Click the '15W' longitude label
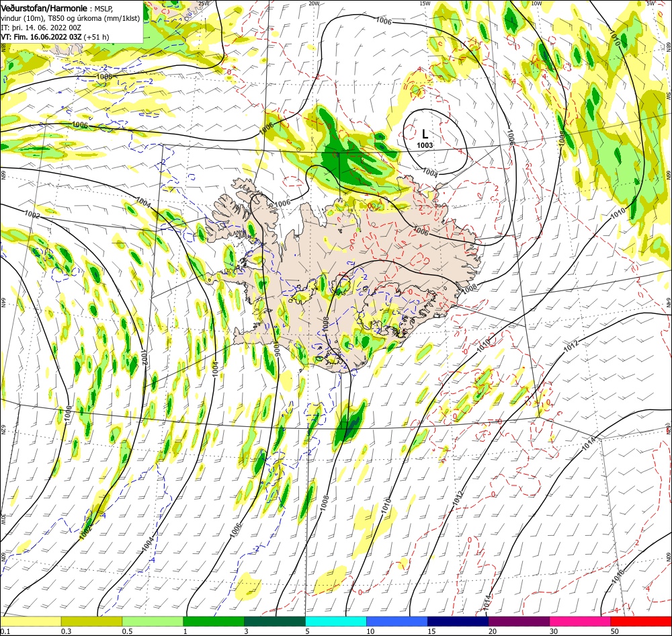This screenshot has height=636, width=672. (425, 3)
